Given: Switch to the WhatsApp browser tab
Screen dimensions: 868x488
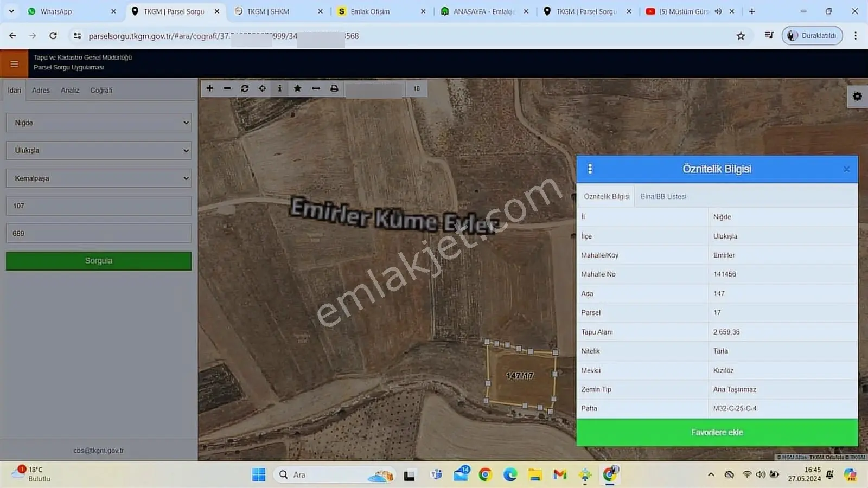Looking at the screenshot, I should tap(72, 11).
